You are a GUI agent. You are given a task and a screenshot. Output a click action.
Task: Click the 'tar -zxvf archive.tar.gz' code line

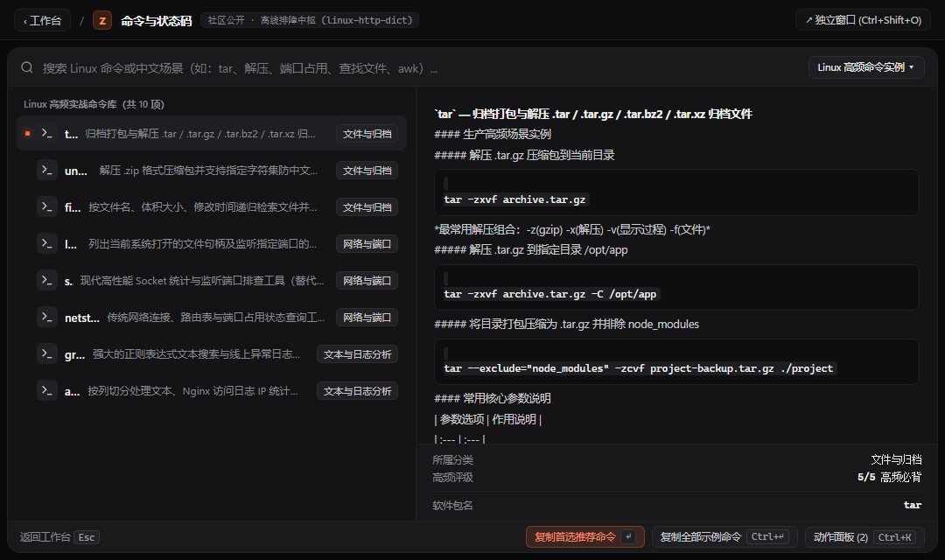514,199
